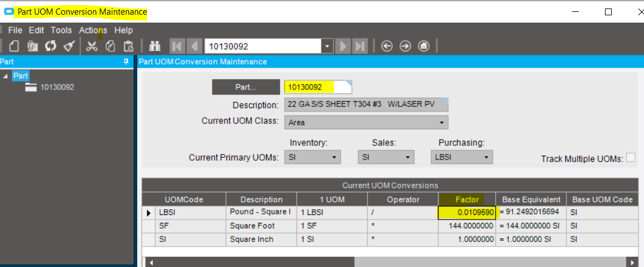Click the Base Equivalent column header

tap(531, 200)
